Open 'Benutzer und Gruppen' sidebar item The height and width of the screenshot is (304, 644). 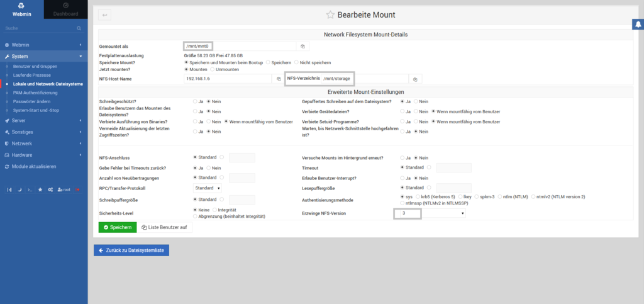36,66
